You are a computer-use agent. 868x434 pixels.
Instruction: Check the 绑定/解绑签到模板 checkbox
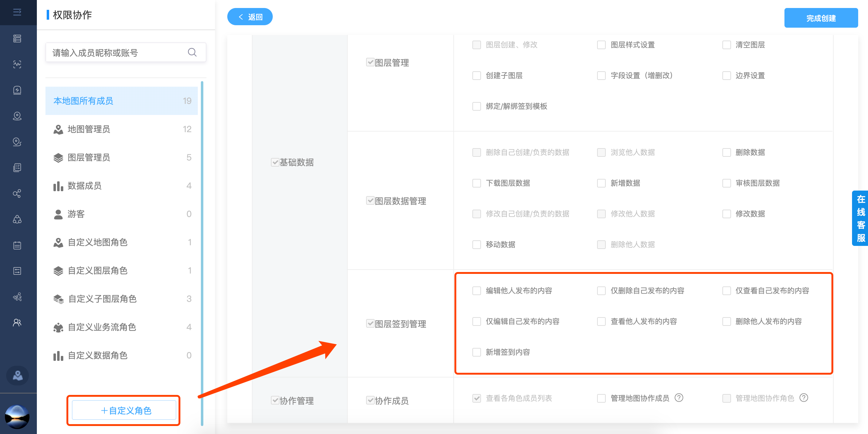tap(476, 106)
